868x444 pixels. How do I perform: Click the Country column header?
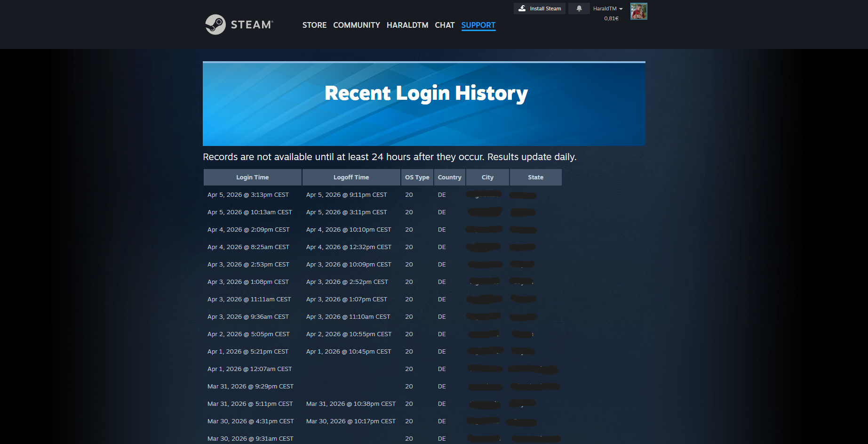click(x=449, y=177)
